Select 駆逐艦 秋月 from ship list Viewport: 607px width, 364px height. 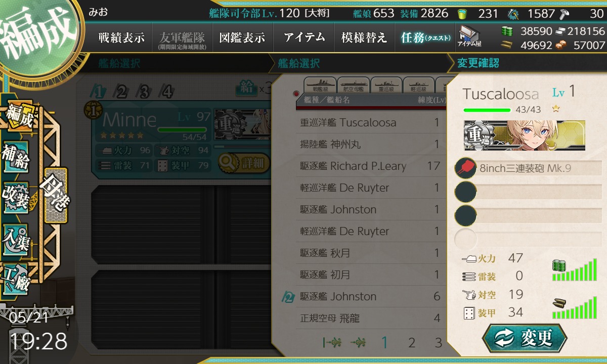(x=371, y=253)
